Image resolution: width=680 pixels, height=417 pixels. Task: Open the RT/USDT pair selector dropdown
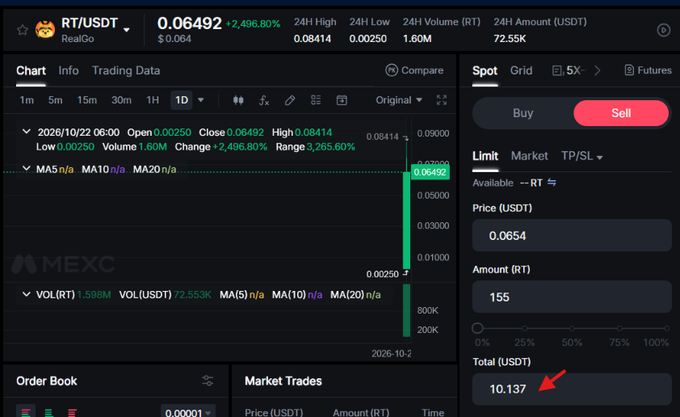tap(127, 30)
